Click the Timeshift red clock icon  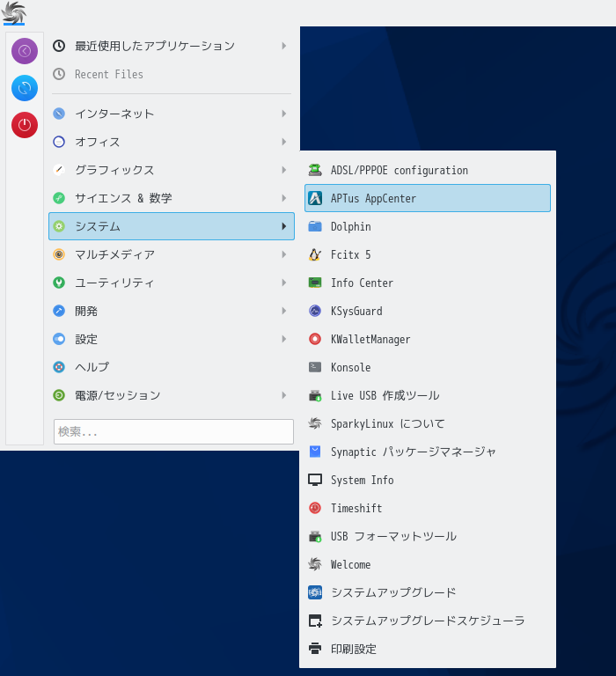315,508
